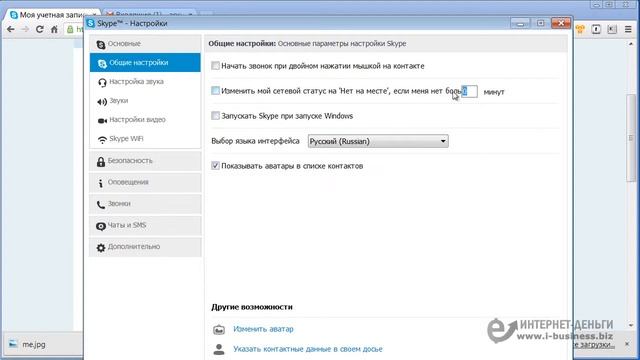Image resolution: width=640 pixels, height=360 pixels.
Task: Click the info icon beside Оповещения
Action: (x=100, y=183)
